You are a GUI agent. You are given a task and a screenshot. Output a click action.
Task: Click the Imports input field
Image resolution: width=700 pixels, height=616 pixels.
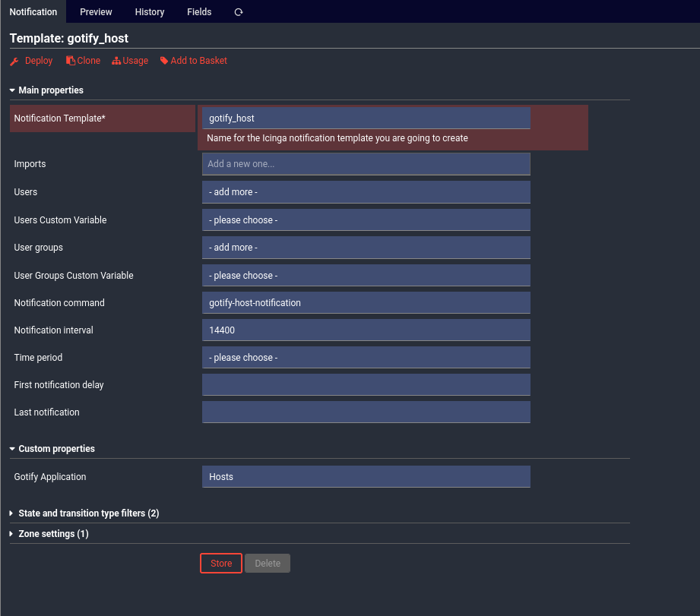(x=366, y=164)
